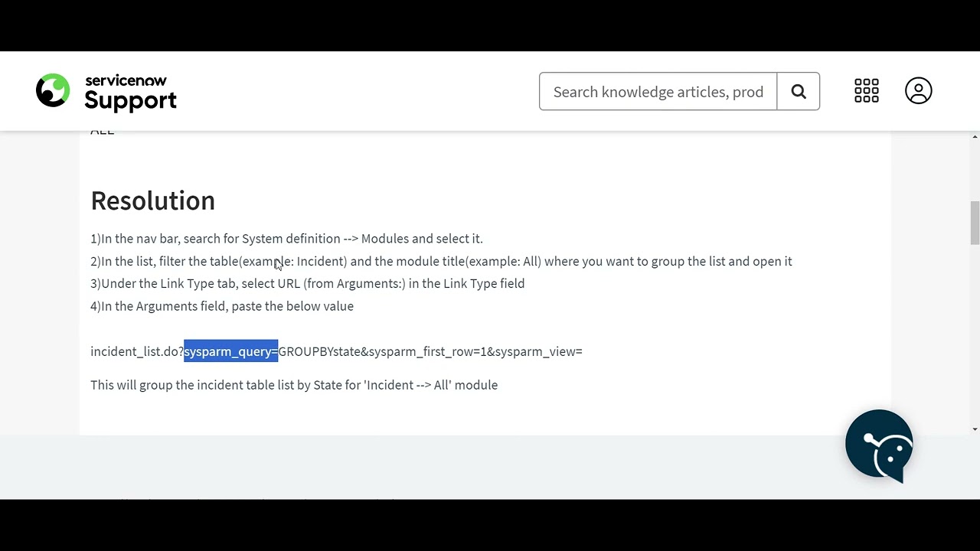Click the sysparm_first_row=1 parameter text
This screenshot has width=980, height=551.
coord(425,351)
